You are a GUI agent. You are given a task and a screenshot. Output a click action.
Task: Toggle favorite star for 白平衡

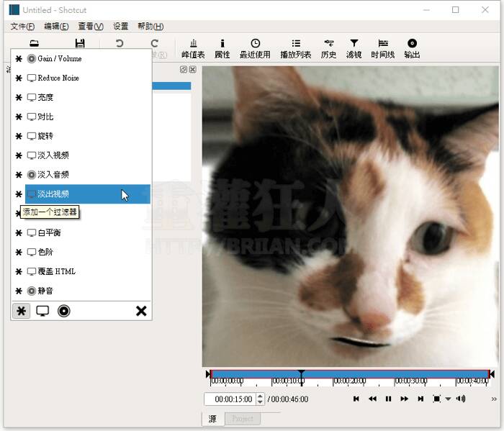tap(19, 233)
